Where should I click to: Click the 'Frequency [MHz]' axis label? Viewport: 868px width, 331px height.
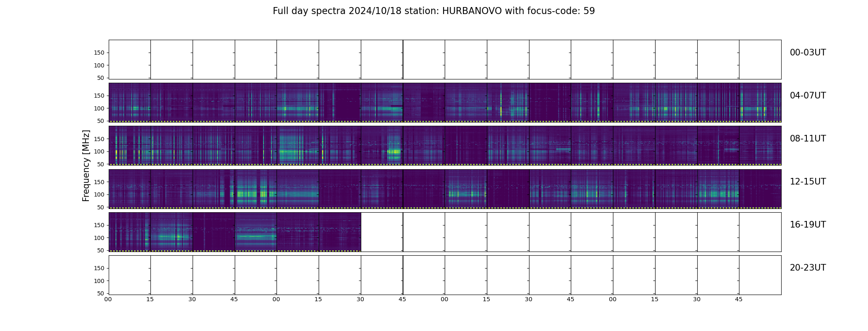click(x=86, y=165)
